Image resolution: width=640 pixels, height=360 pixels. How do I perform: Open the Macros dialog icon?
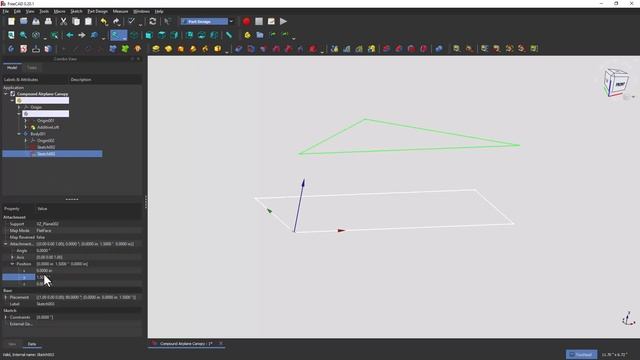tap(271, 21)
